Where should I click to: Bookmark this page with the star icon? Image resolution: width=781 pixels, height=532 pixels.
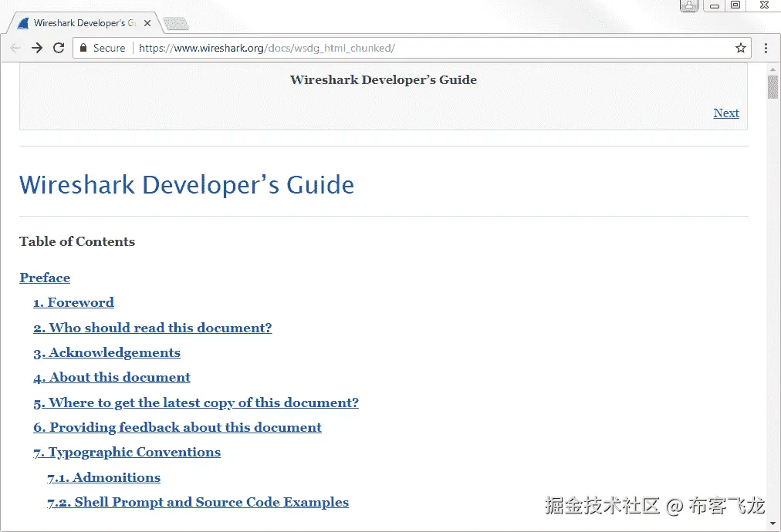(x=741, y=48)
